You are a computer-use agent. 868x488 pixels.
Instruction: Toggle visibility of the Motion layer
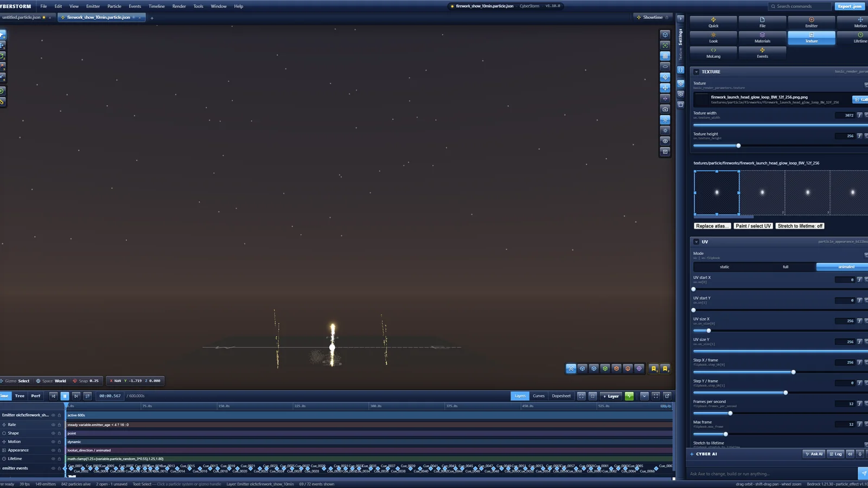point(53,442)
